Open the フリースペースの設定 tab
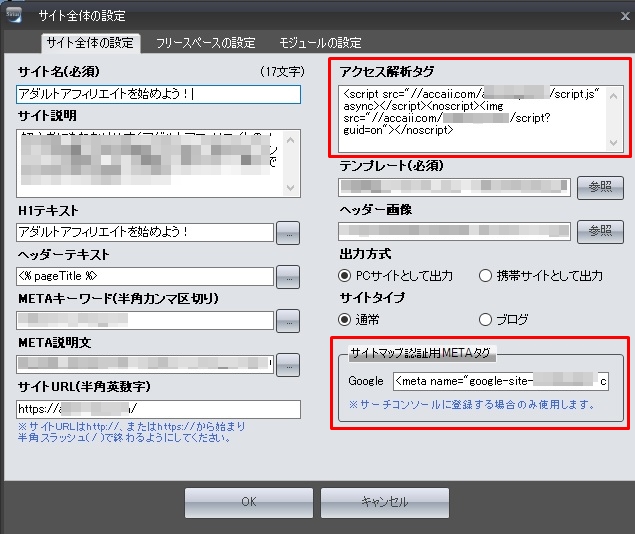 click(206, 43)
